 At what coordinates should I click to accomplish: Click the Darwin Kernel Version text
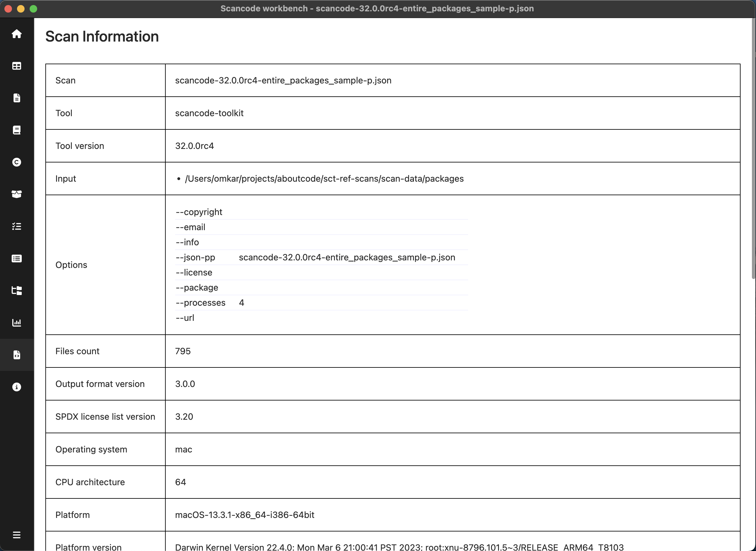coord(399,547)
